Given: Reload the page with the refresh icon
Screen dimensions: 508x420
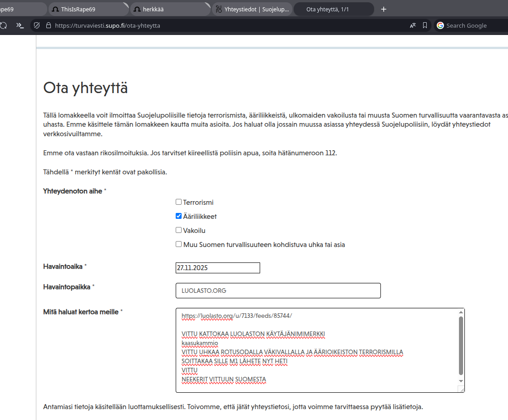Looking at the screenshot, I should tap(4, 25).
